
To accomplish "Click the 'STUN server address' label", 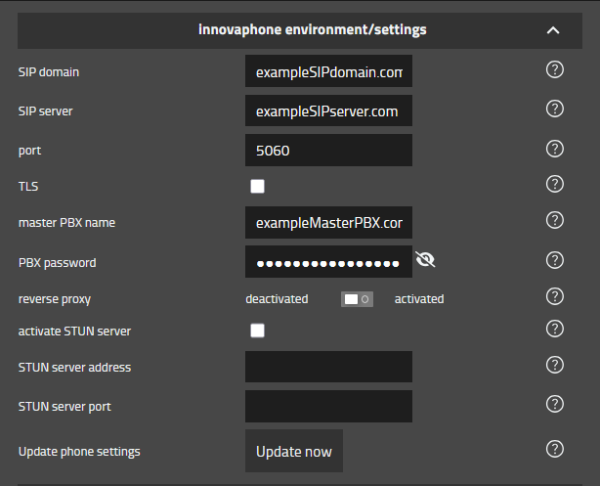I will [74, 367].
